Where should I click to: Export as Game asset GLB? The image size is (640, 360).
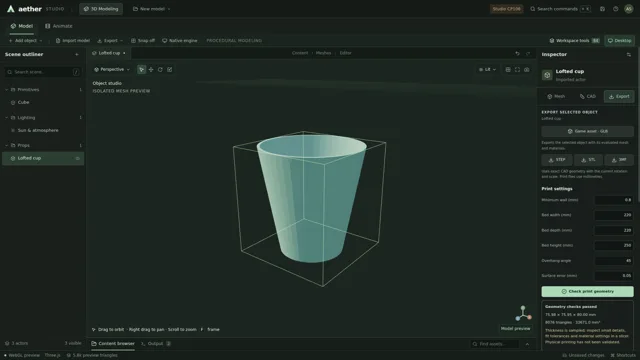[587, 131]
